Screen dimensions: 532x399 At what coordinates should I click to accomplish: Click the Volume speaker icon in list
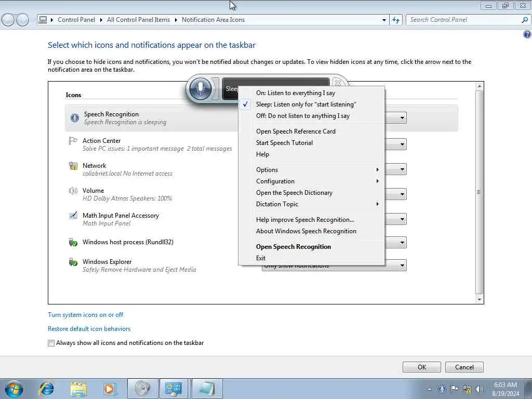click(73, 191)
